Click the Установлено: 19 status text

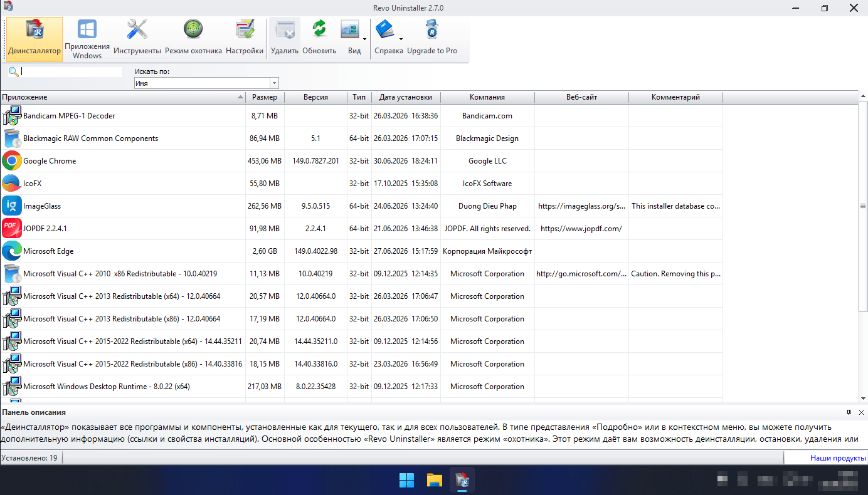[29, 458]
